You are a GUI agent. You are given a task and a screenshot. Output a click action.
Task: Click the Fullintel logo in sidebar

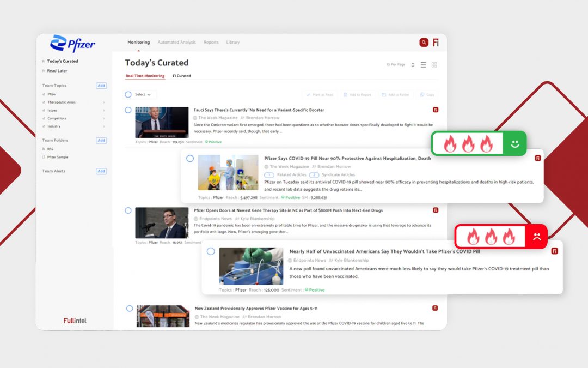(75, 321)
